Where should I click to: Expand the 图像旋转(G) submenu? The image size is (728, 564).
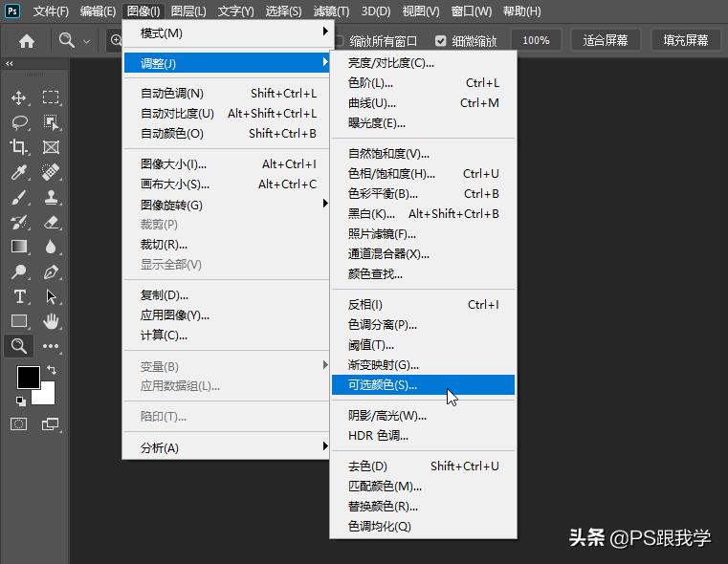(x=227, y=205)
